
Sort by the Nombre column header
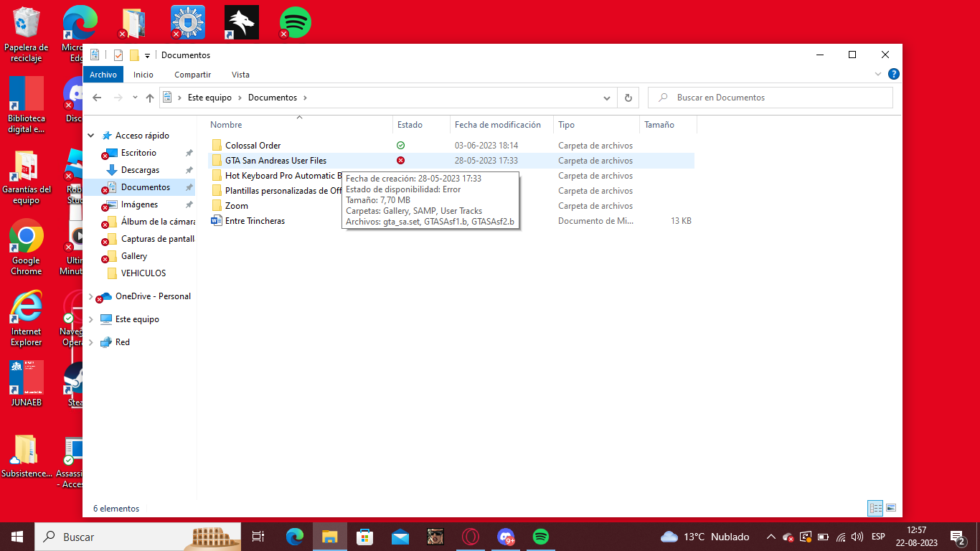[x=226, y=125]
